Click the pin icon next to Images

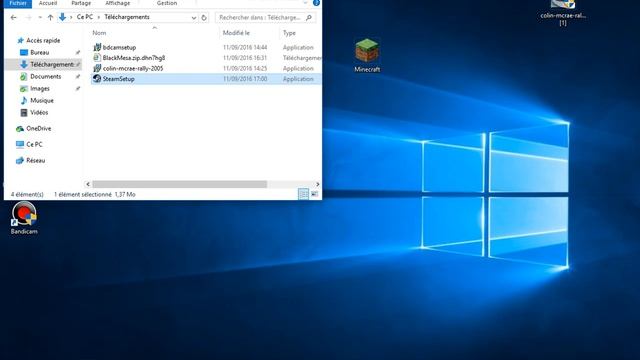tap(78, 89)
